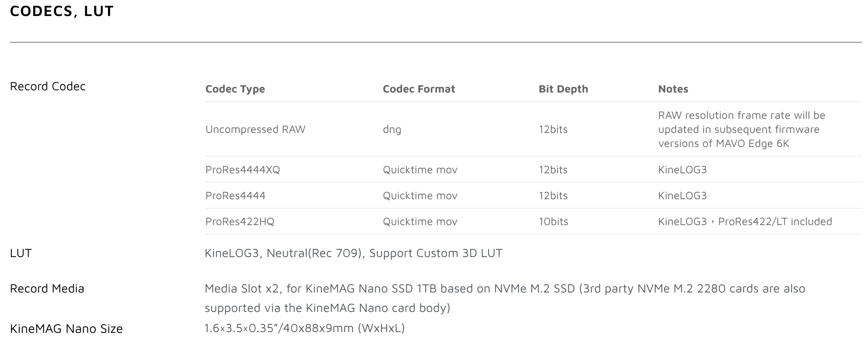The image size is (868, 342).
Task: Click the 40x88x9mm dimensions text
Action: (318, 328)
